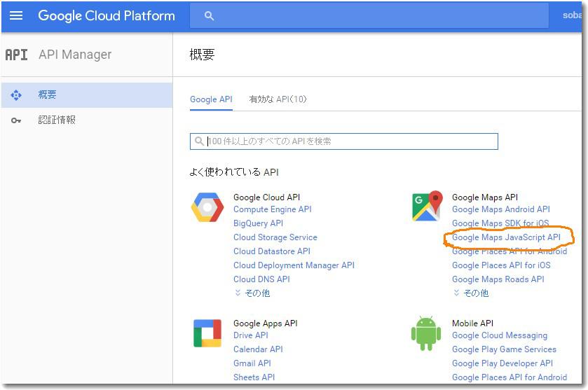Viewport: 588px width, 390px height.
Task: Click the Google Cloud API heading text
Action: (266, 197)
